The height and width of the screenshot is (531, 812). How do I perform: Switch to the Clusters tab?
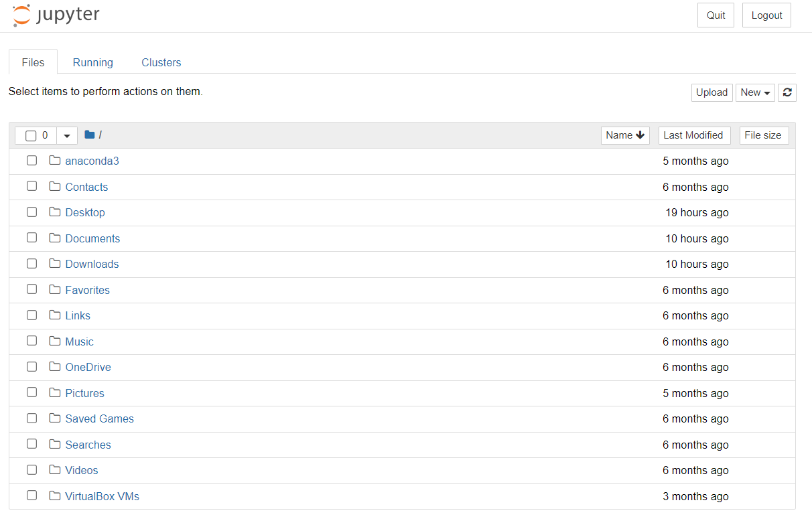click(x=161, y=62)
